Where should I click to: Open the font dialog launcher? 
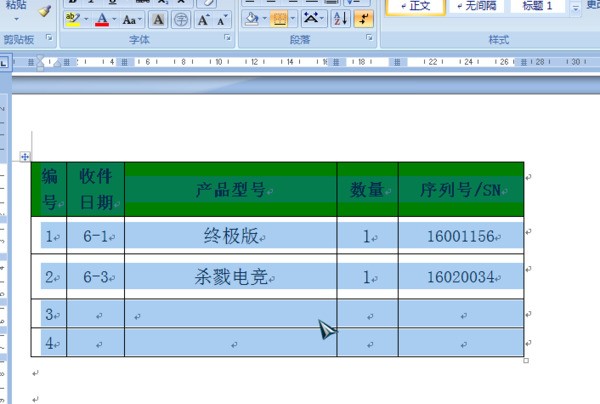coord(227,37)
